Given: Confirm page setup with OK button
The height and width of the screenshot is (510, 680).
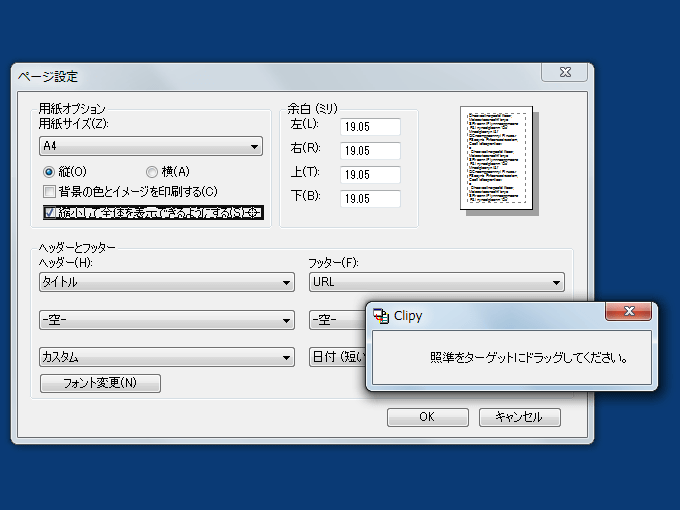Looking at the screenshot, I should click(x=428, y=417).
